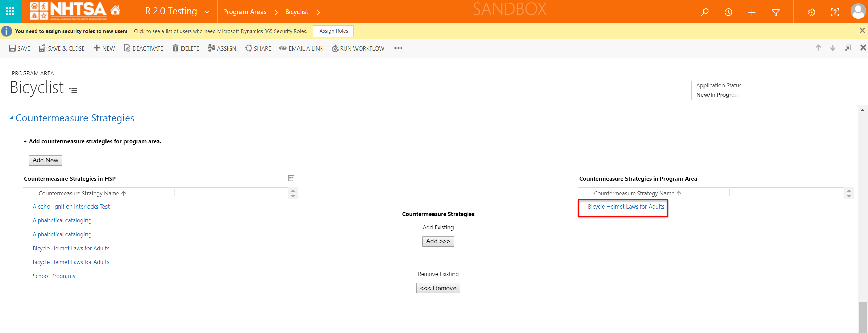Sort HSP list by Countermeasure Strategy Name

[82, 193]
